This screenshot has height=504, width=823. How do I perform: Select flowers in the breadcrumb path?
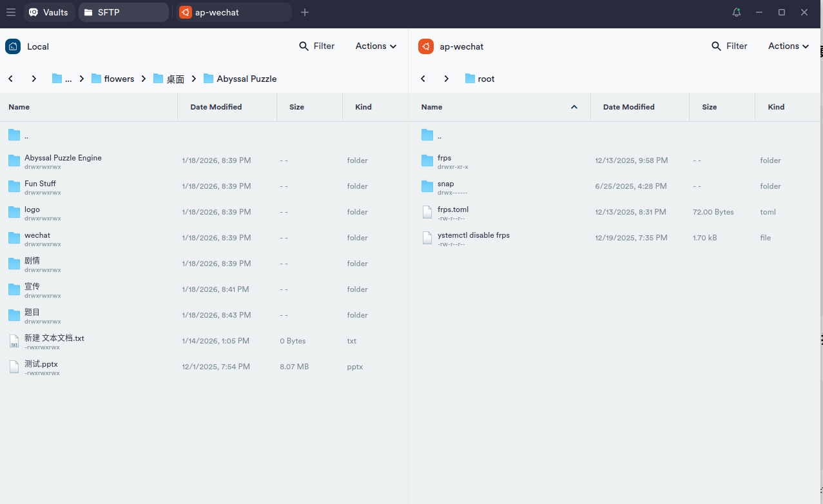119,79
